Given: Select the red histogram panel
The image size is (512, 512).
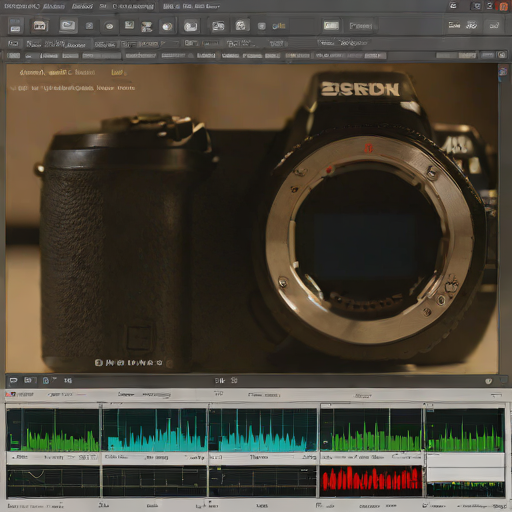Looking at the screenshot, I should [x=371, y=481].
